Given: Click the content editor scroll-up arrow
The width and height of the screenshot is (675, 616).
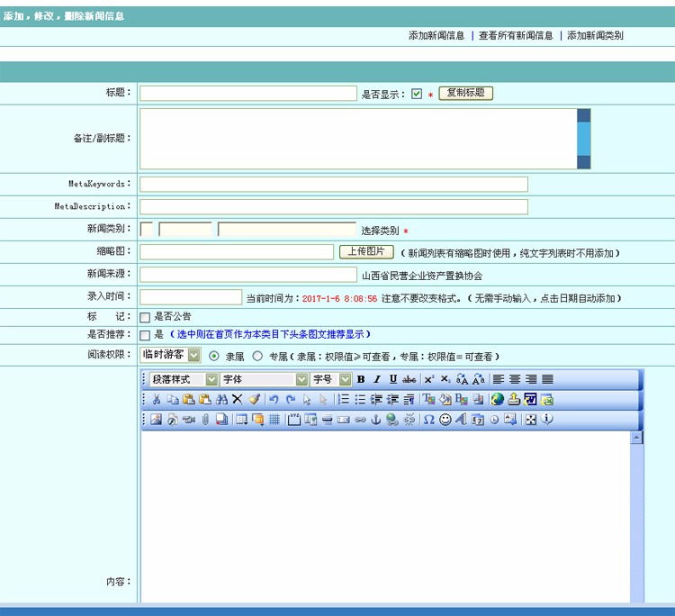Looking at the screenshot, I should pyautogui.click(x=636, y=438).
